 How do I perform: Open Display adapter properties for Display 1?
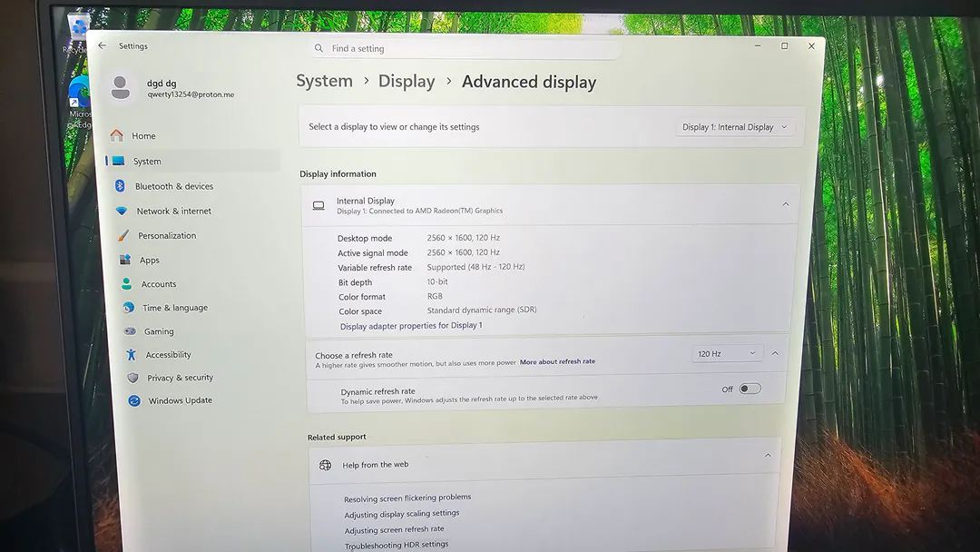(411, 326)
